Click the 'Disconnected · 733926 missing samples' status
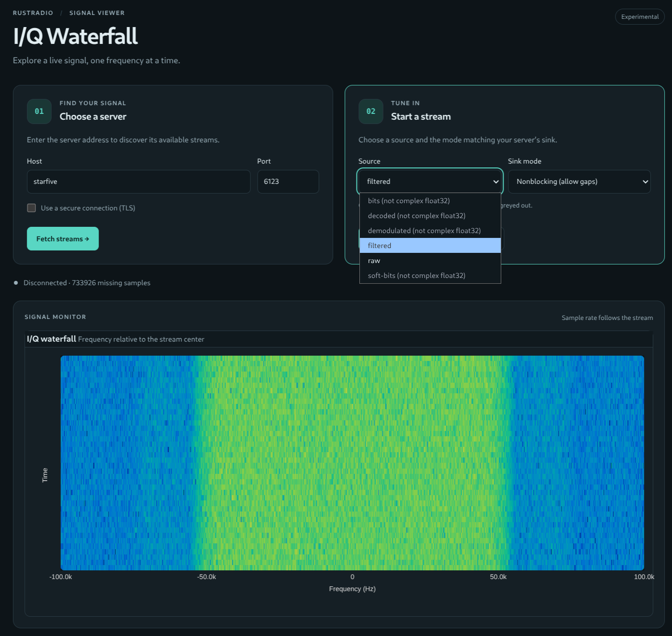Image resolution: width=672 pixels, height=636 pixels. point(87,283)
